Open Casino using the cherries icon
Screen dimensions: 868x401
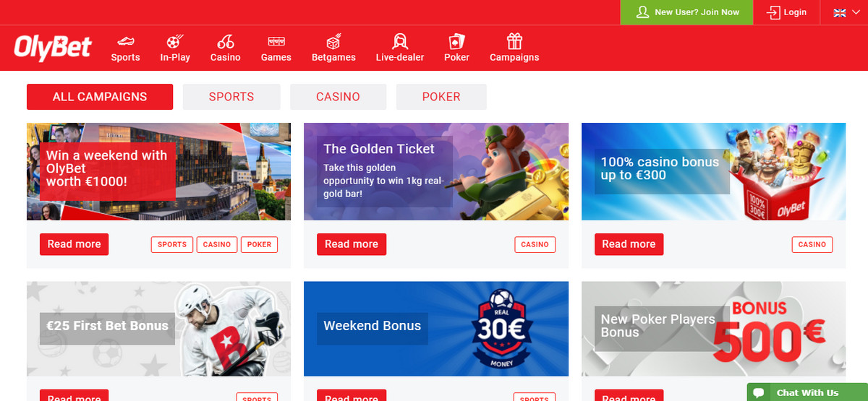point(225,41)
